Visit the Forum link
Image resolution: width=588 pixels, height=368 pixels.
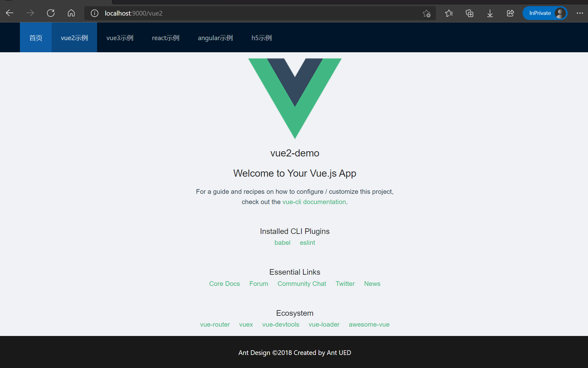point(259,284)
